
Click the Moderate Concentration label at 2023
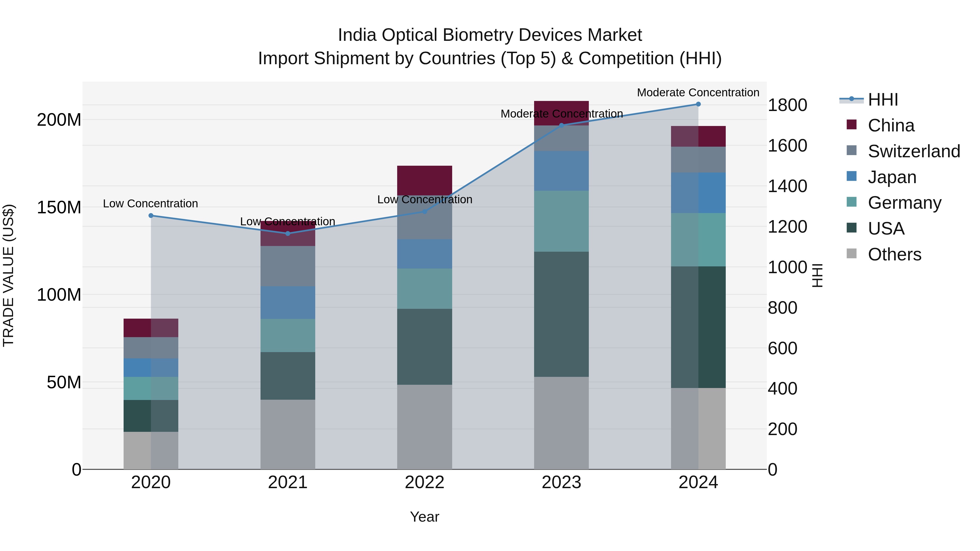click(x=562, y=114)
